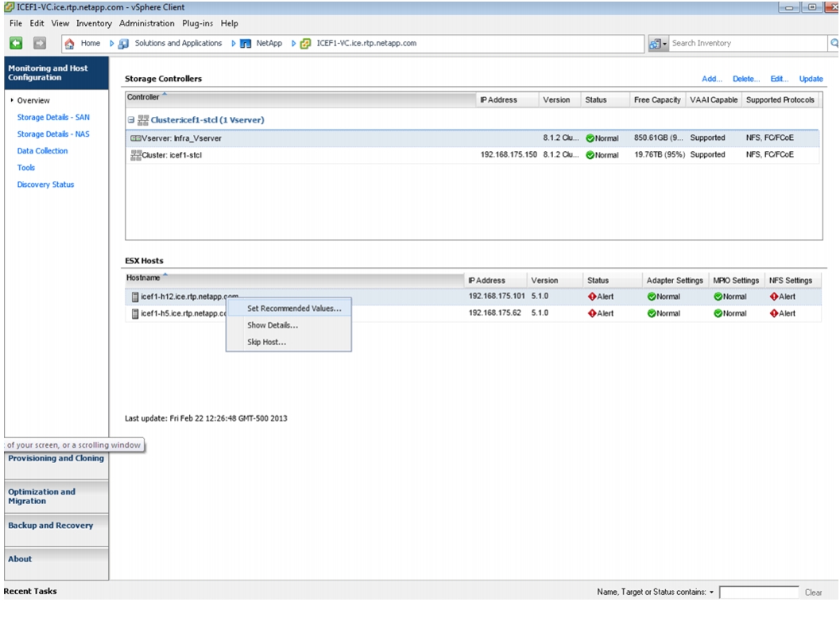Choose Set Recommended Values from context menu

288,309
